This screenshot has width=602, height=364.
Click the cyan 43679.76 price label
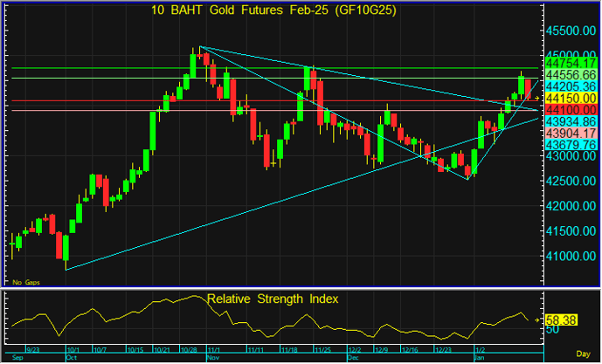(570, 144)
